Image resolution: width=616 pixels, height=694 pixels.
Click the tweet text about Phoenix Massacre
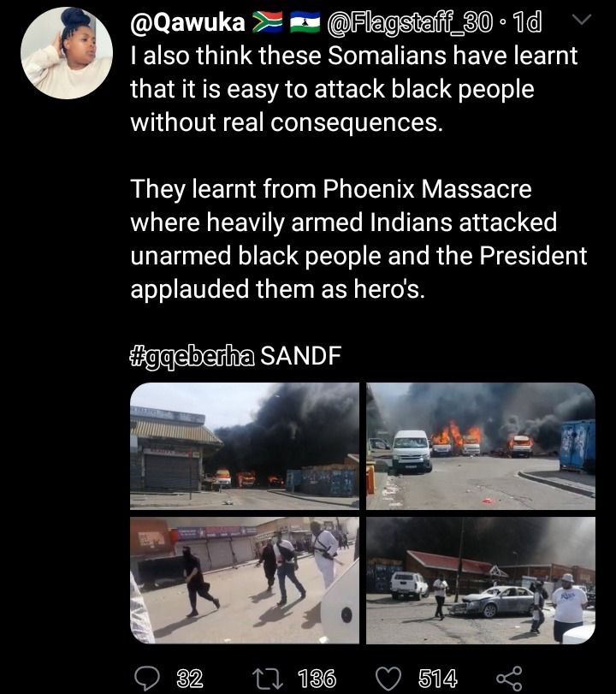pyautogui.click(x=358, y=239)
